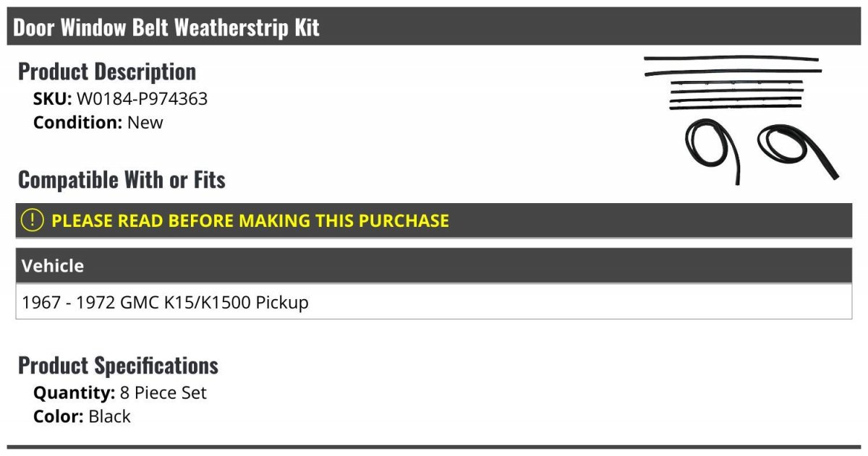
Task: Click the PLEASE READ BEFORE MAKING THIS PURCHASE banner
Action: pos(434,221)
